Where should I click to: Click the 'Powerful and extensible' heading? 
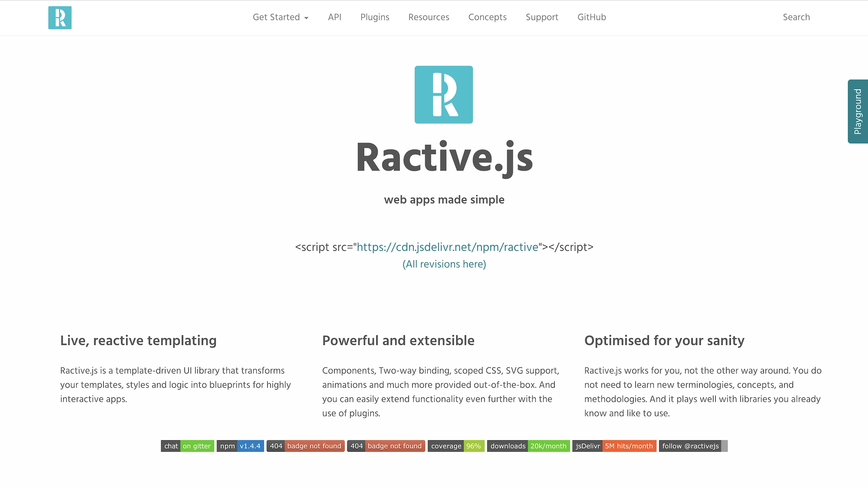coord(398,341)
